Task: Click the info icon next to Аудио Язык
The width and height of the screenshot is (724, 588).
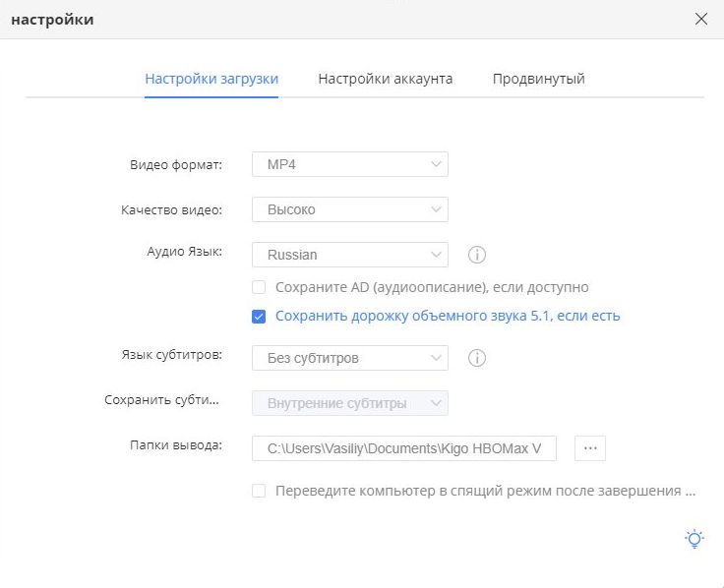Action: [476, 255]
